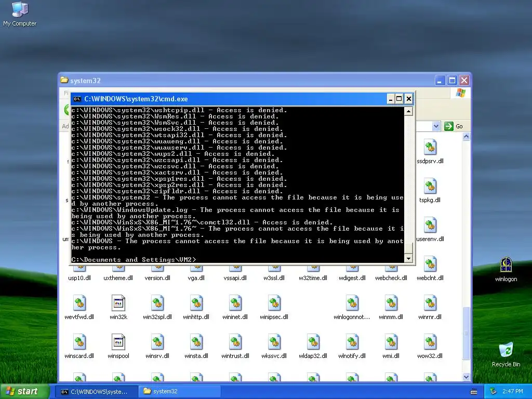
Task: Select the ssdpsrv.dll file icon
Action: click(x=430, y=147)
